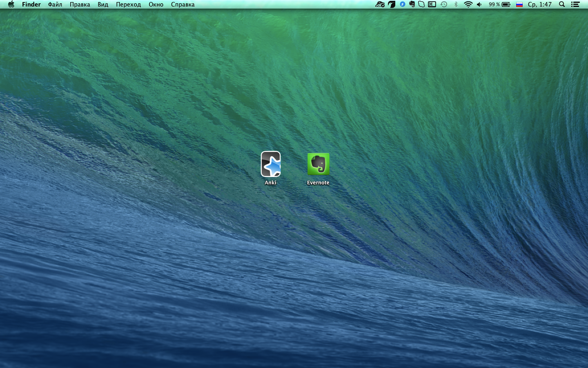Open the Bluetooth status menu
Screen dimensions: 588x368
point(456,4)
